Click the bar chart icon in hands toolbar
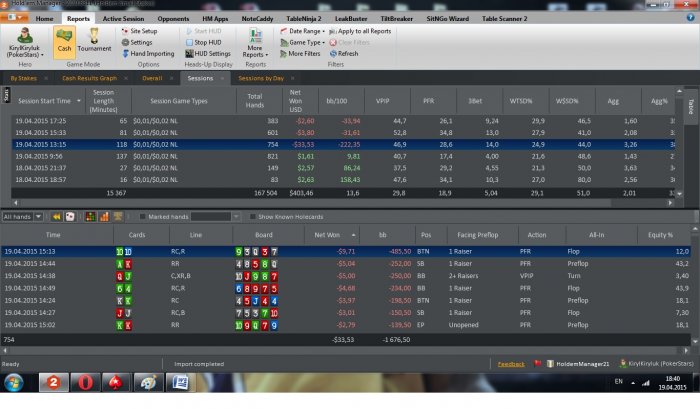The width and height of the screenshot is (700, 409). (x=104, y=217)
